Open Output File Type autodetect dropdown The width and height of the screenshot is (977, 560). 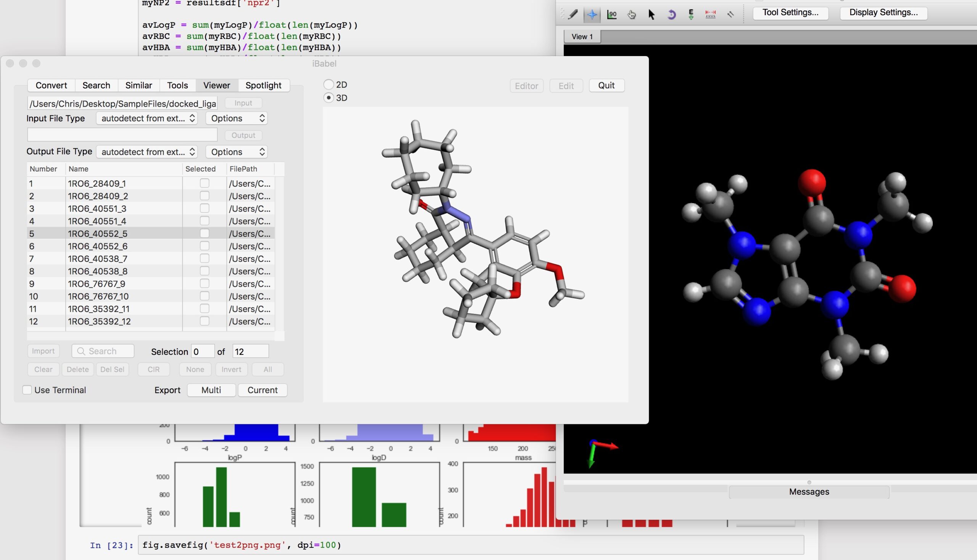(x=147, y=152)
